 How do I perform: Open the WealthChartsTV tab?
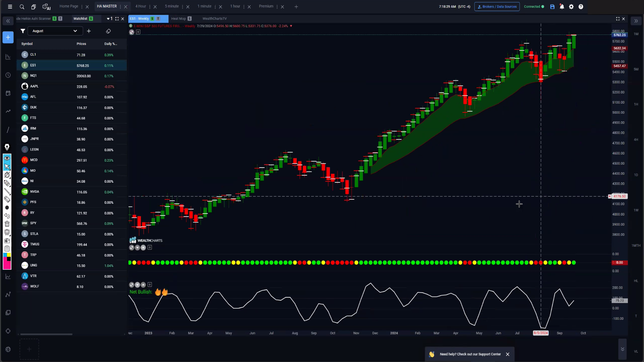click(215, 19)
